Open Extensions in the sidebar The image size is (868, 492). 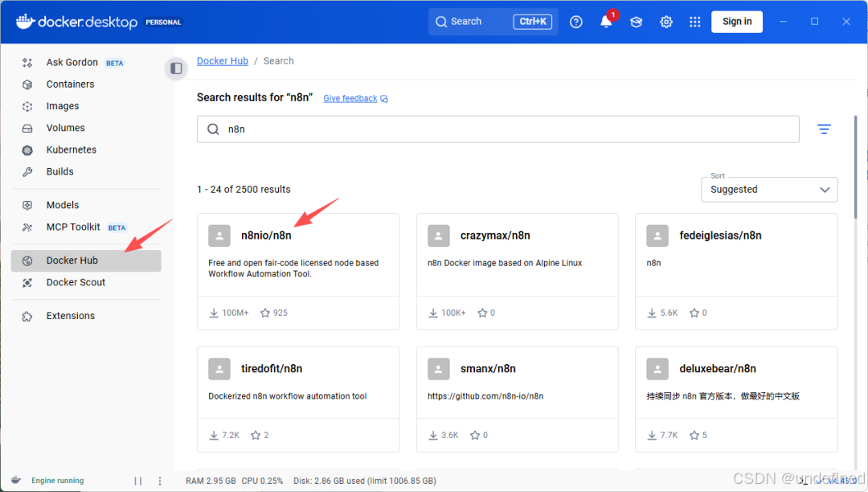pos(86,316)
